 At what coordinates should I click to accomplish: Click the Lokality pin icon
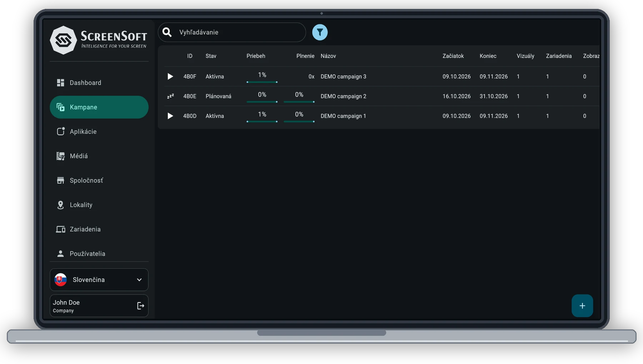click(60, 205)
